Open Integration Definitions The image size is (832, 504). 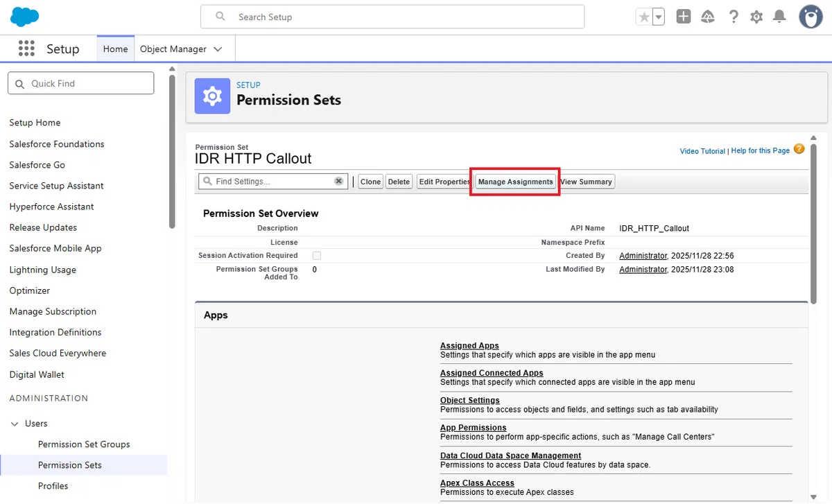click(x=55, y=332)
